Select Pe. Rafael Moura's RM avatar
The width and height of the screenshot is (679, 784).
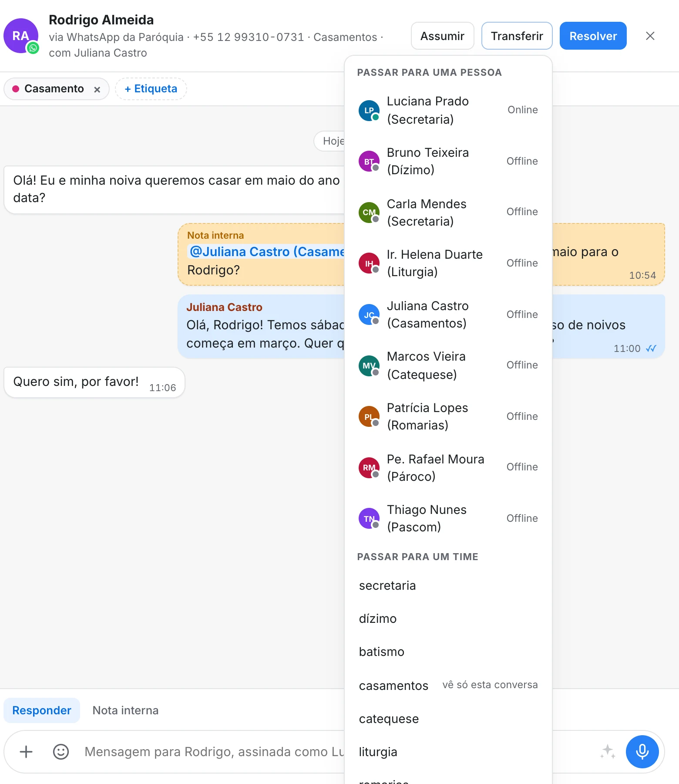pos(369,467)
